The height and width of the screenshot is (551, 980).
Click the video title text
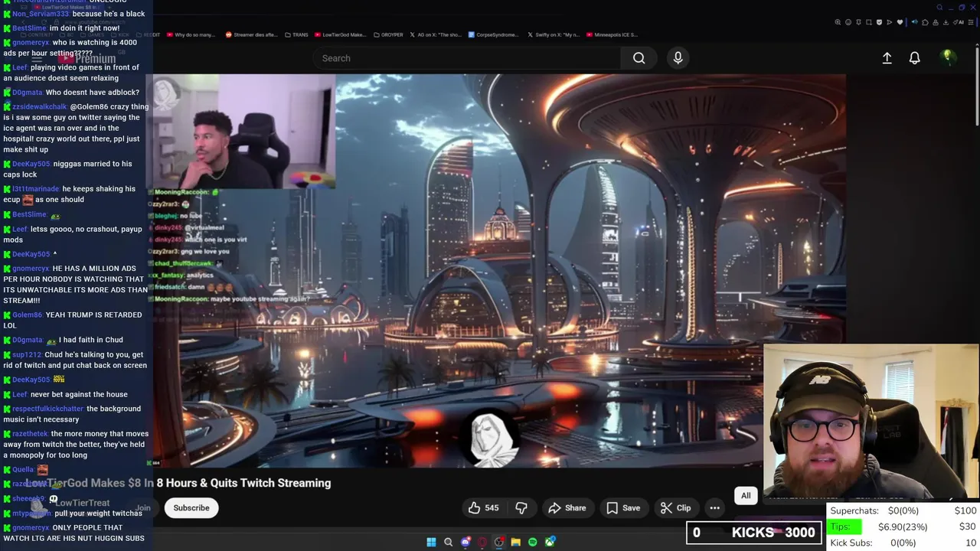tap(178, 483)
